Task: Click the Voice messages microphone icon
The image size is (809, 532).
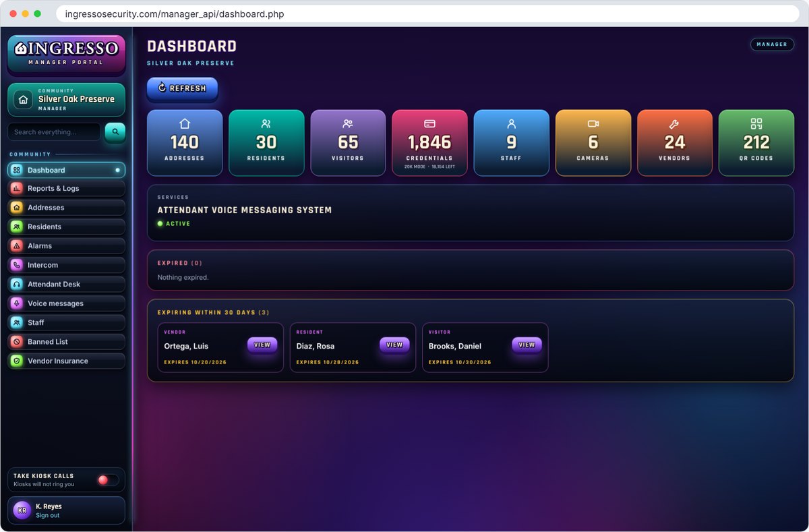Action: pos(17,303)
